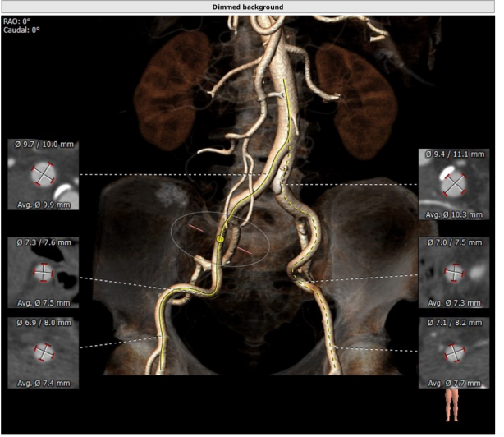Click crosshair in the 9.4 / 11.1 mm cross-section
Image resolution: width=504 pixels, height=437 pixels.
[454, 183]
